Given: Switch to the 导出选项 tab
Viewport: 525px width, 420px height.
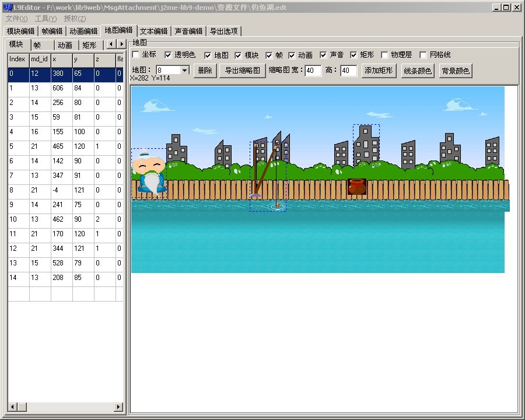Looking at the screenshot, I should coord(224,31).
